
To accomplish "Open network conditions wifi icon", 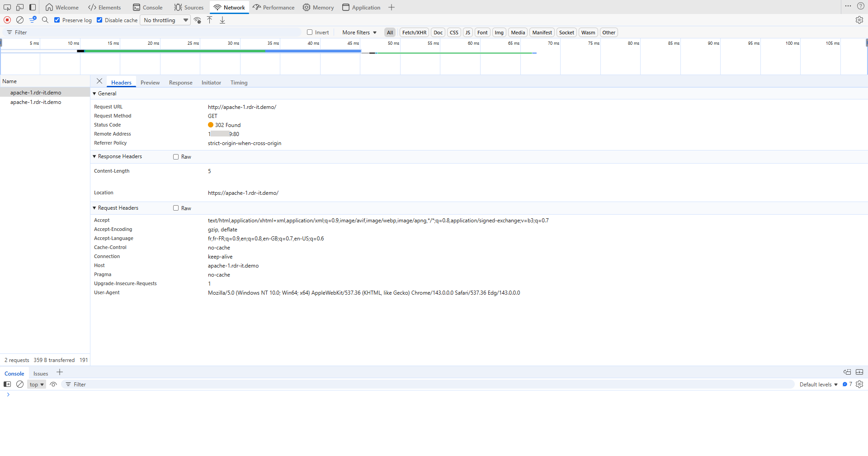I will [x=198, y=20].
